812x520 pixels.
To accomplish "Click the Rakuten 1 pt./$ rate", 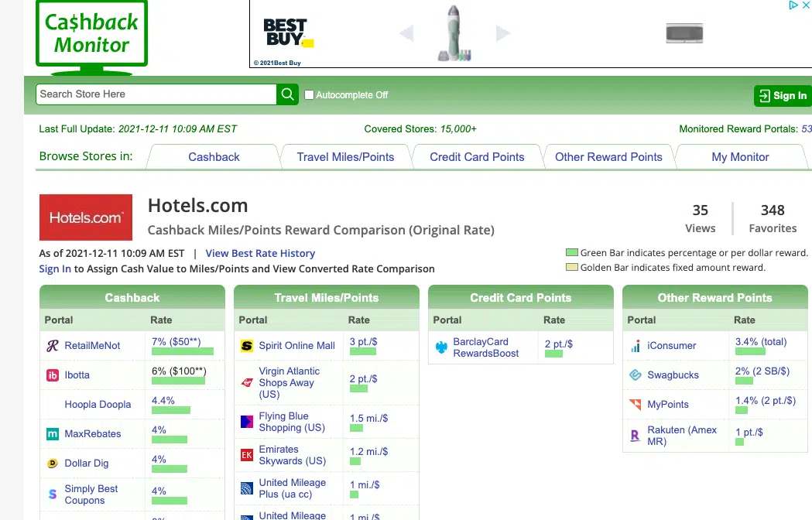I will tap(749, 432).
